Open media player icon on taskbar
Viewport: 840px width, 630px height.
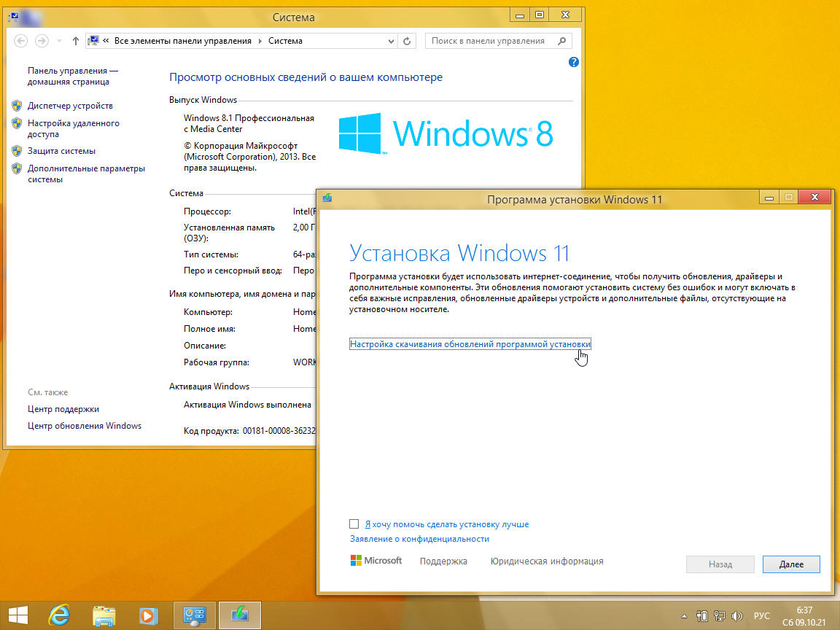click(x=149, y=615)
